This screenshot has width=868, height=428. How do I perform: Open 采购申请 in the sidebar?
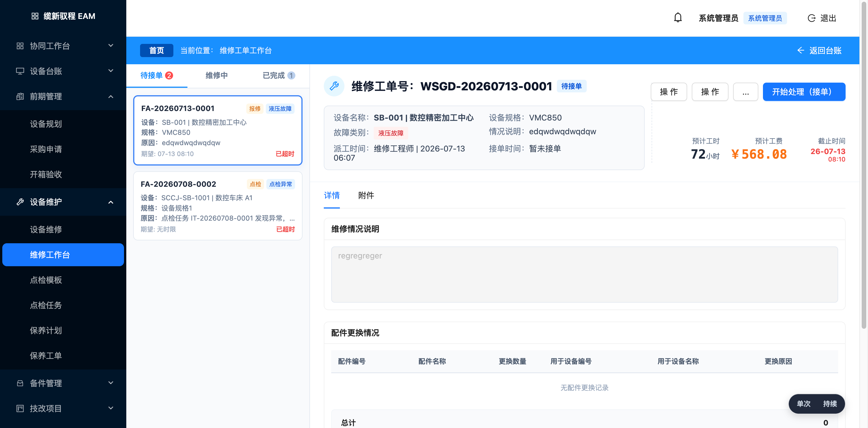[63, 149]
